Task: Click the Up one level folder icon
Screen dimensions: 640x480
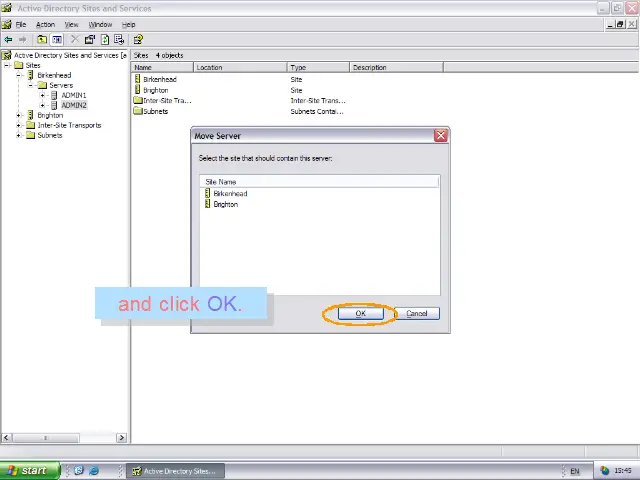Action: (42, 40)
